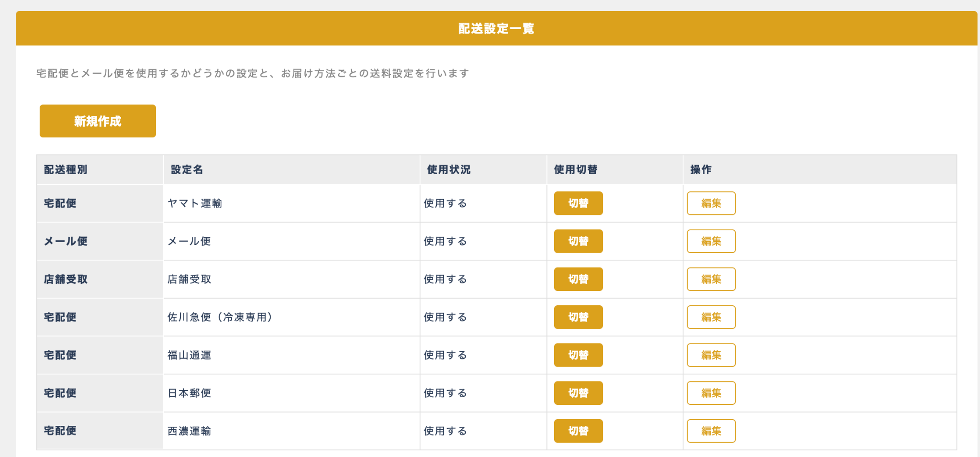Click the 配送設定一覧 title bar
The height and width of the screenshot is (457, 980).
tap(496, 29)
